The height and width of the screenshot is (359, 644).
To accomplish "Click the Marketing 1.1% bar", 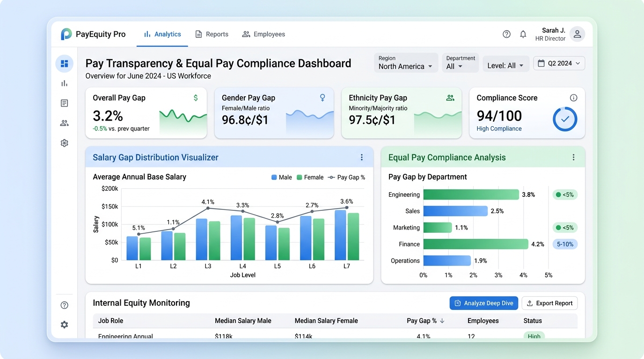I will [438, 228].
